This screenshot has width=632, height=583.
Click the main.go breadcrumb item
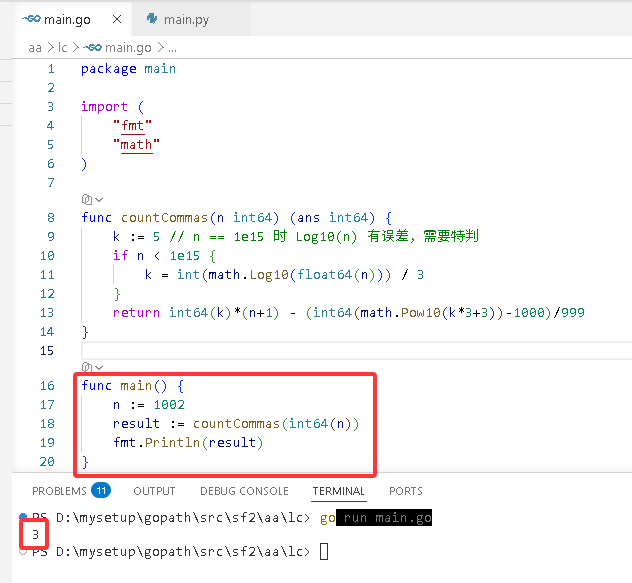pos(117,48)
